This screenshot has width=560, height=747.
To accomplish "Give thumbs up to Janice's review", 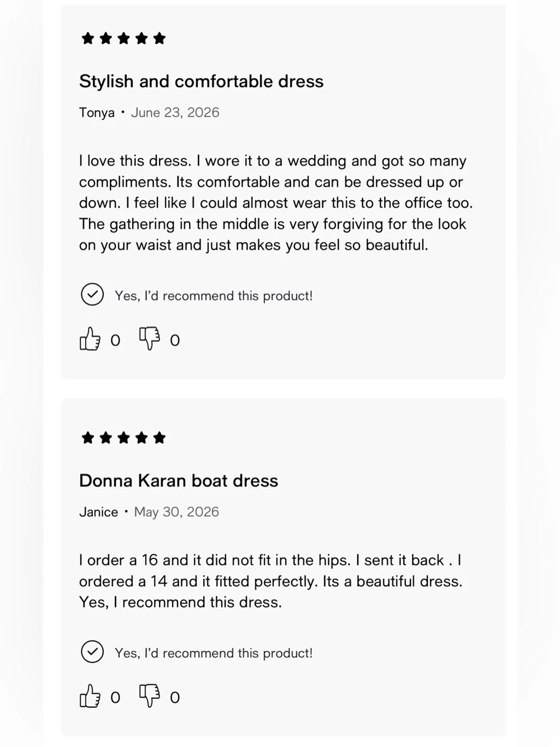I will (90, 696).
